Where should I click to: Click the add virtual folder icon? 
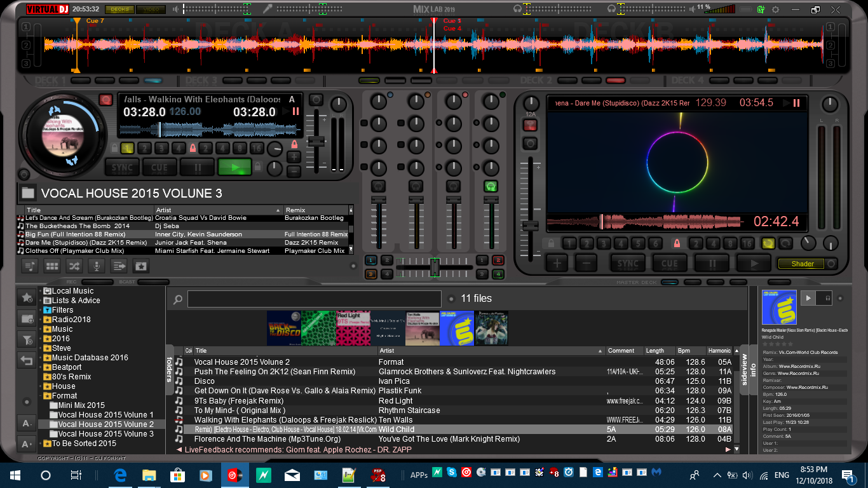[x=27, y=318]
